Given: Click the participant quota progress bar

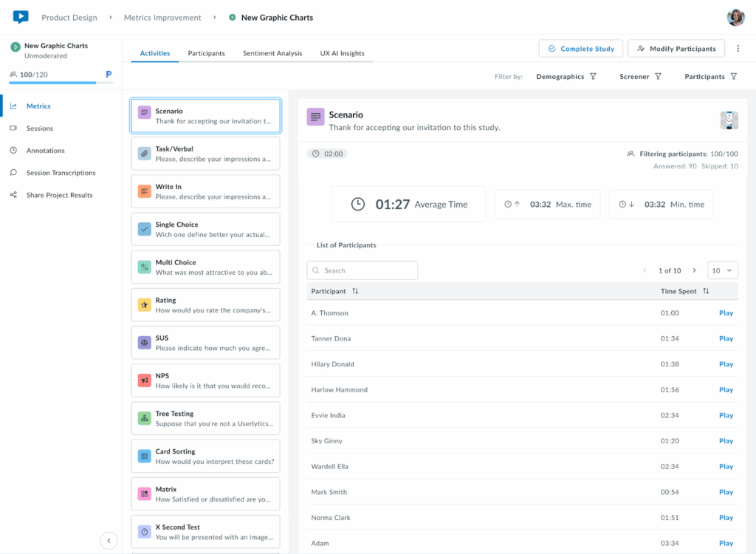Looking at the screenshot, I should tap(52, 83).
